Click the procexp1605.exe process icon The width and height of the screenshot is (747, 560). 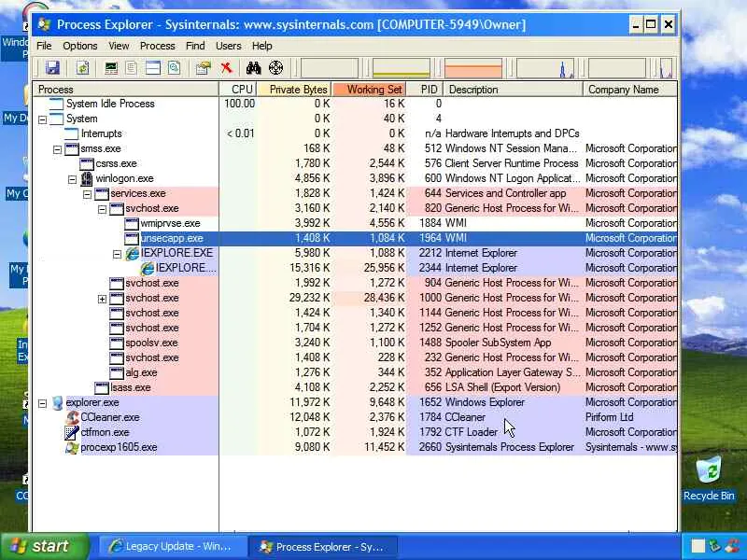pos(72,448)
